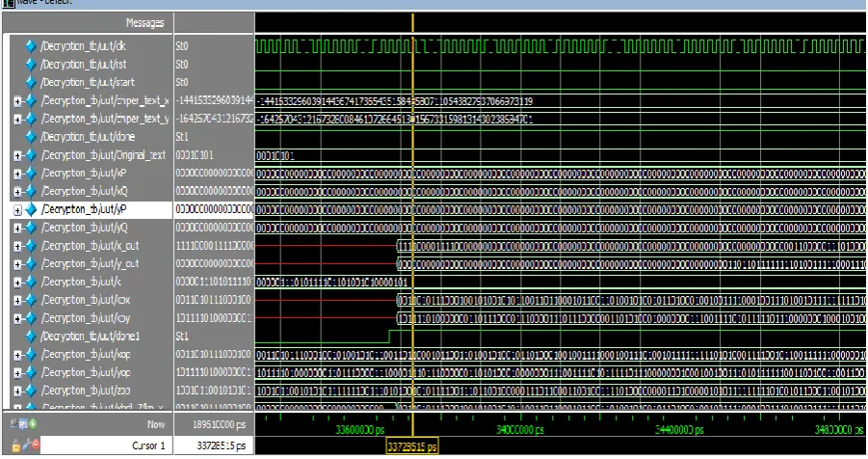Click the green arrow icon beside Now
This screenshot has height=459, width=868.
click(x=33, y=424)
